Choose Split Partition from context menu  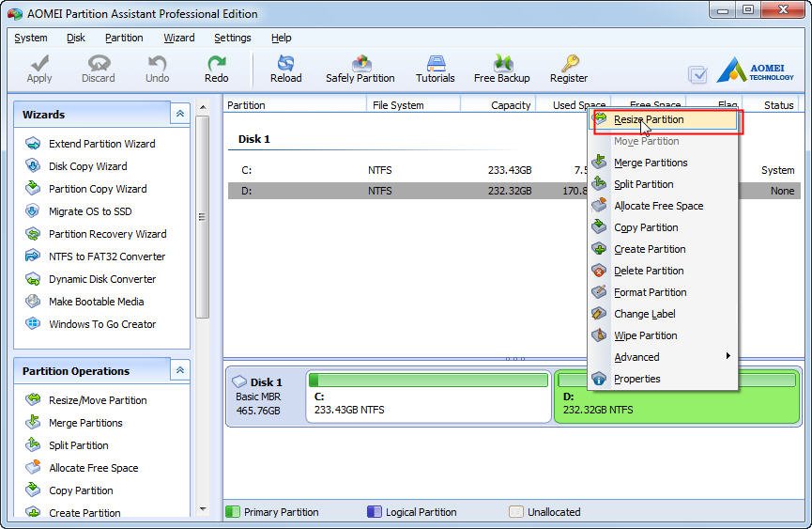coord(664,184)
